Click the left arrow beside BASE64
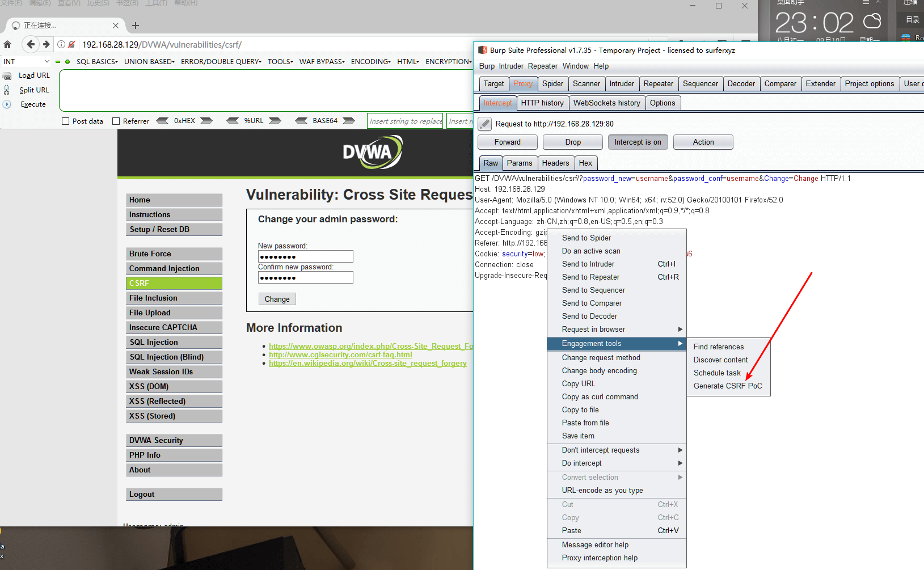 302,121
